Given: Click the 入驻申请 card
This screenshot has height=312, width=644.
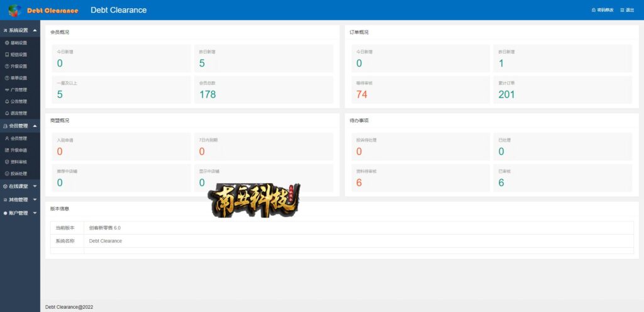Looking at the screenshot, I should pyautogui.click(x=121, y=147).
